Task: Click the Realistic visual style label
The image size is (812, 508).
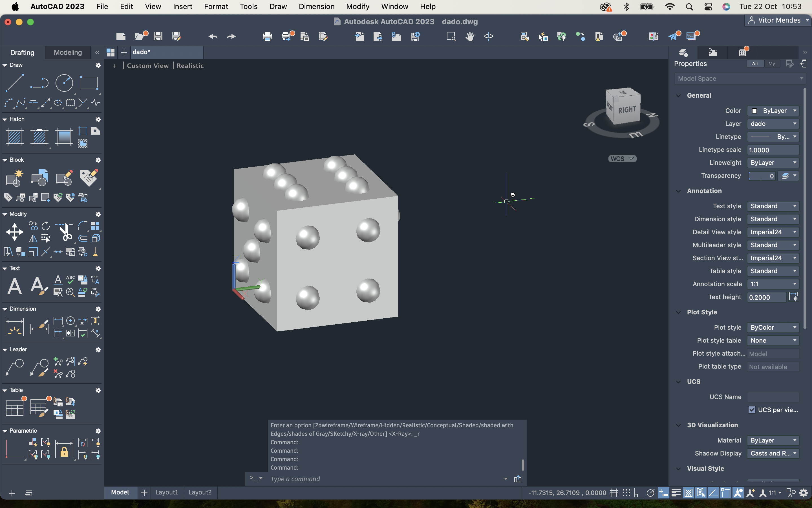Action: point(190,65)
